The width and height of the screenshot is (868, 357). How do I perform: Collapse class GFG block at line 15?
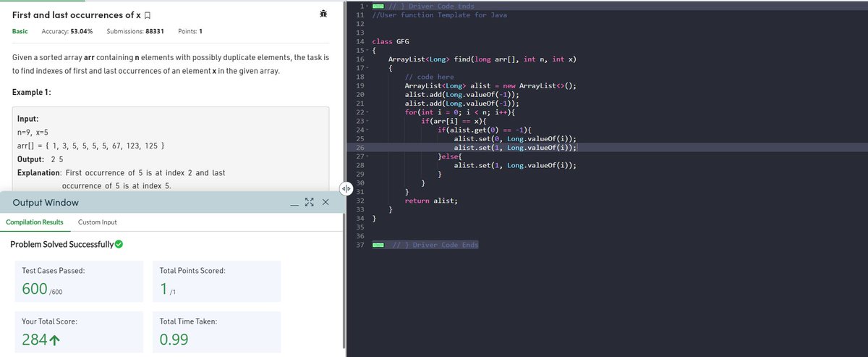tap(367, 51)
